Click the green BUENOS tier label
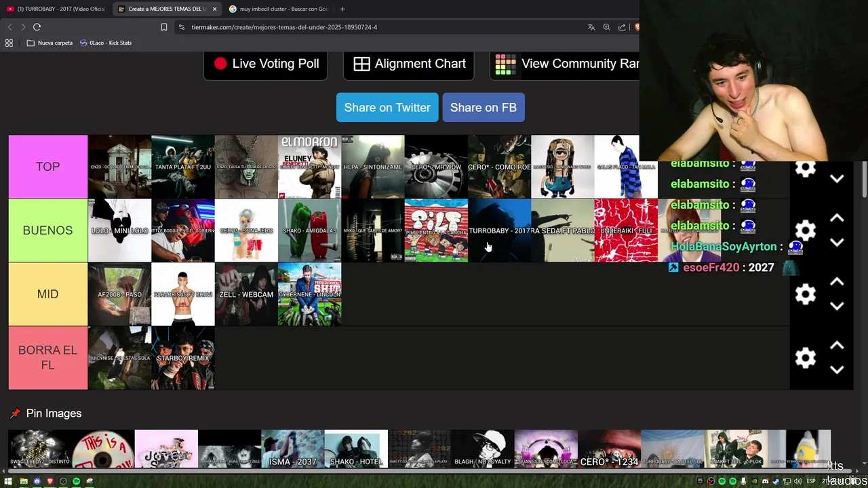 [x=48, y=230]
